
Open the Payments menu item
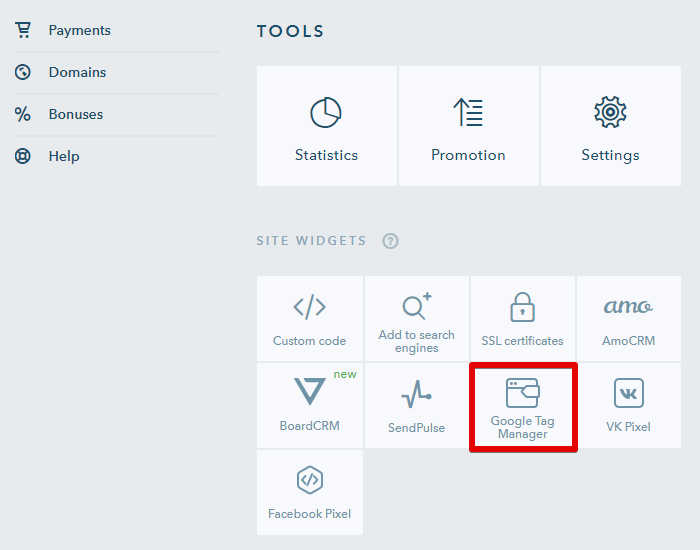click(79, 30)
